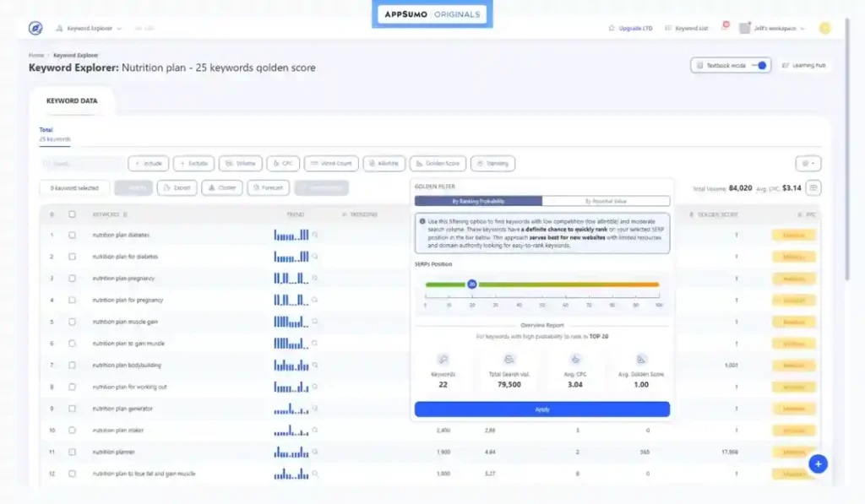865x504 pixels.
Task: Open table view icon next to Avg. CPC
Action: (x=813, y=188)
